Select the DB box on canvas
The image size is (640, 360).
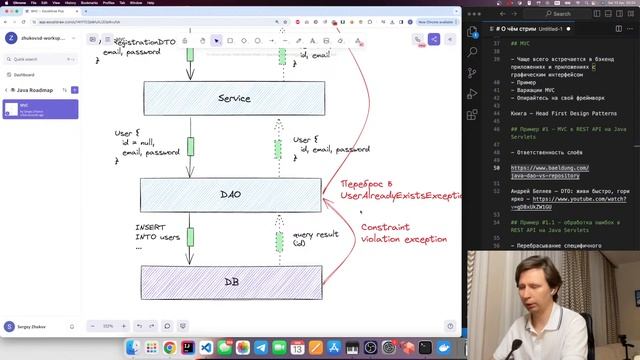click(231, 282)
